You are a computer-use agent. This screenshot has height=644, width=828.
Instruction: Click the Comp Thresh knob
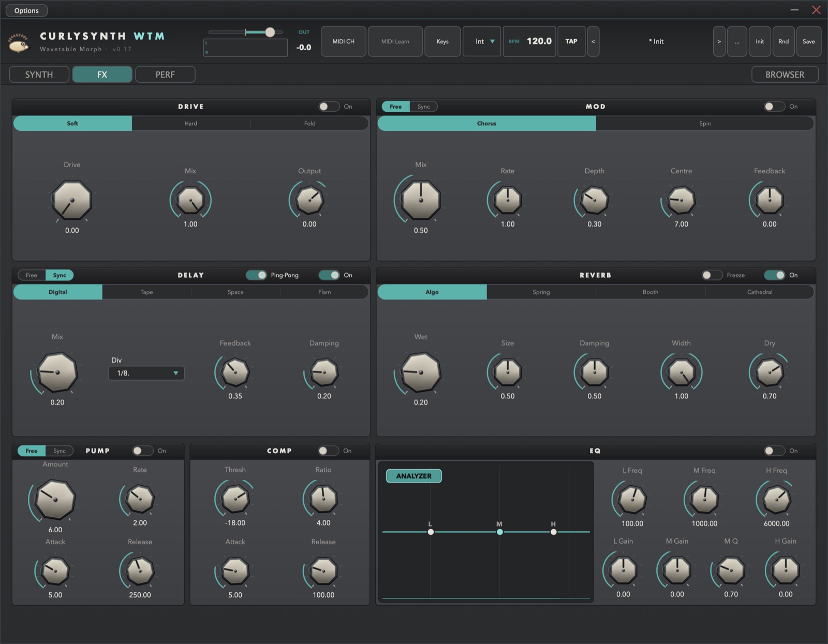[x=235, y=499]
